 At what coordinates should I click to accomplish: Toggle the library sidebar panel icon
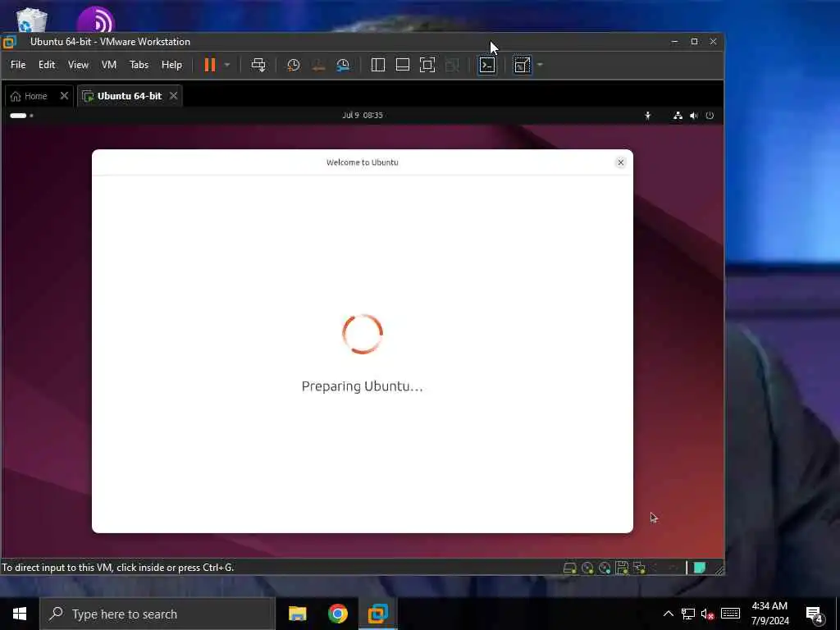377,65
